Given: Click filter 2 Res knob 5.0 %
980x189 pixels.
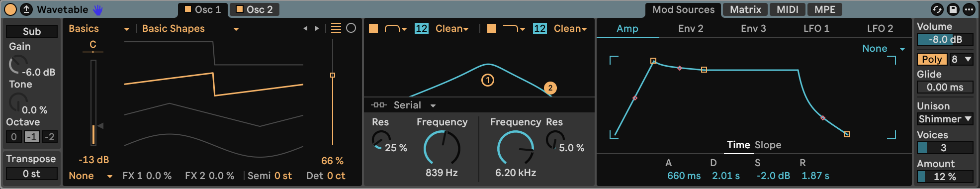Looking at the screenshot, I should (x=555, y=140).
